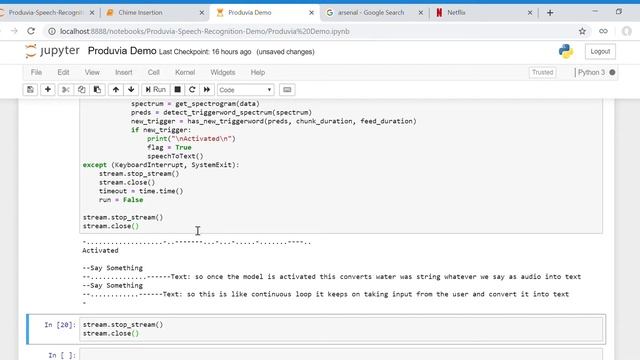Rename notebook title Produvia Demo
This screenshot has width=640, height=360.
pyautogui.click(x=122, y=51)
